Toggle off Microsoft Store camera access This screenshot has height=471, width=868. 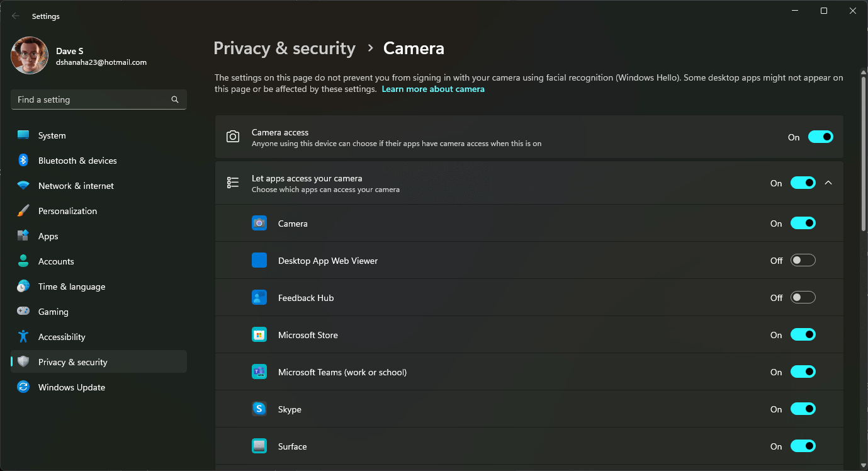[803, 334]
